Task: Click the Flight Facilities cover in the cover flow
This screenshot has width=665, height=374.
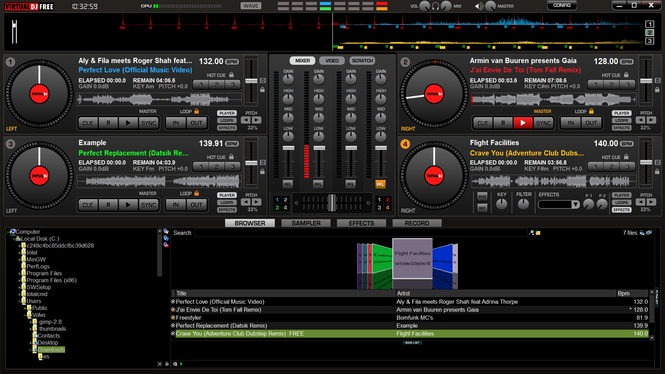Action: click(x=412, y=258)
